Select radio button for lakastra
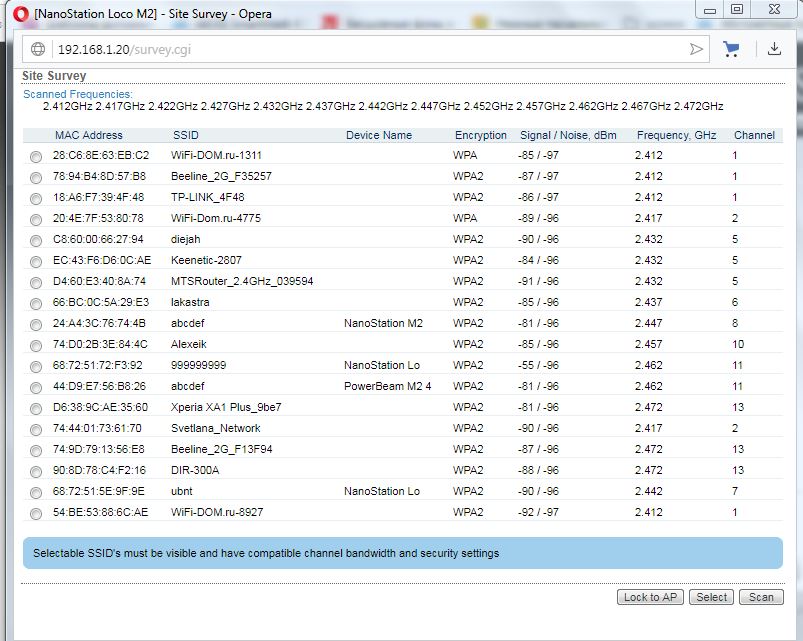803x641 pixels. tap(36, 304)
